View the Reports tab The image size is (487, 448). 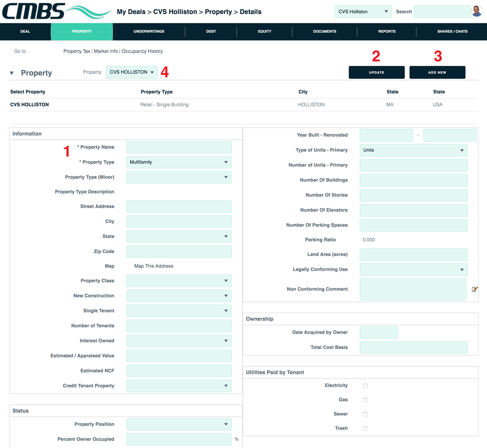tap(387, 31)
